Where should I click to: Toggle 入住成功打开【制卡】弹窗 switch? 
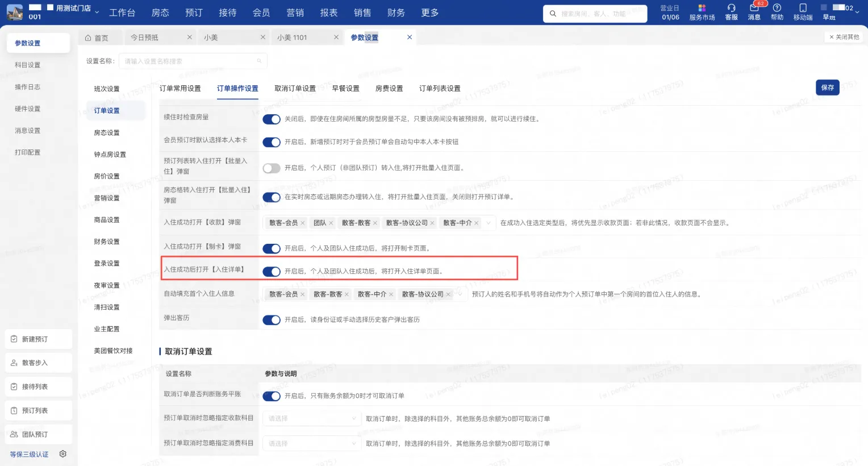tap(272, 248)
